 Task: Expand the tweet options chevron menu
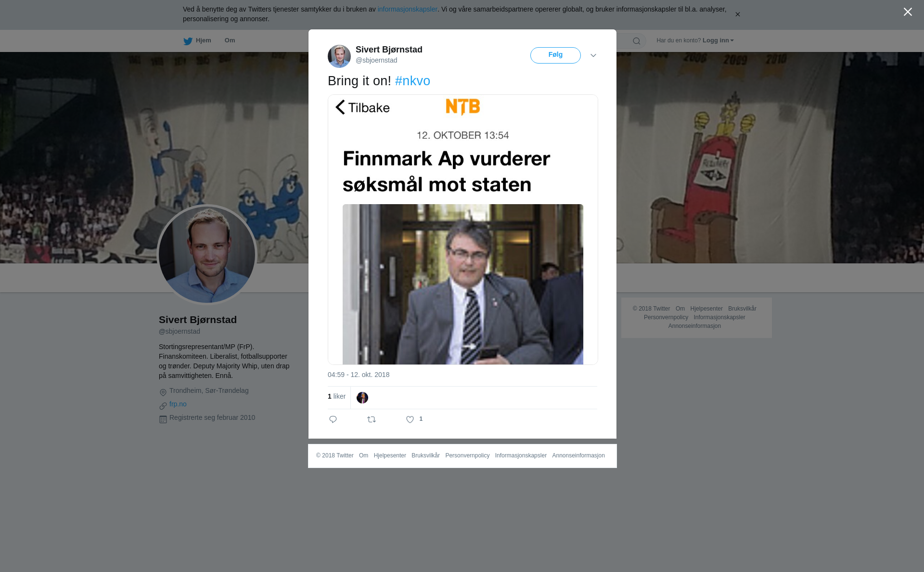[593, 55]
